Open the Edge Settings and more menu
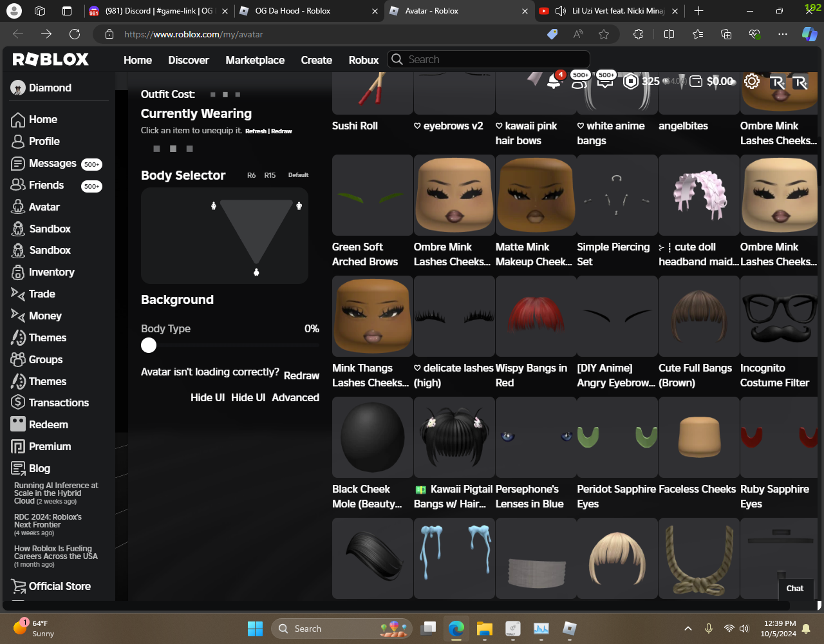The height and width of the screenshot is (644, 824). tap(782, 34)
